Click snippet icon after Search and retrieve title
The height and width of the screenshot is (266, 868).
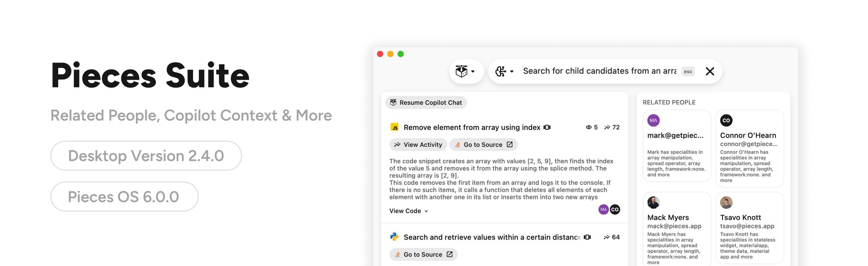(x=587, y=237)
